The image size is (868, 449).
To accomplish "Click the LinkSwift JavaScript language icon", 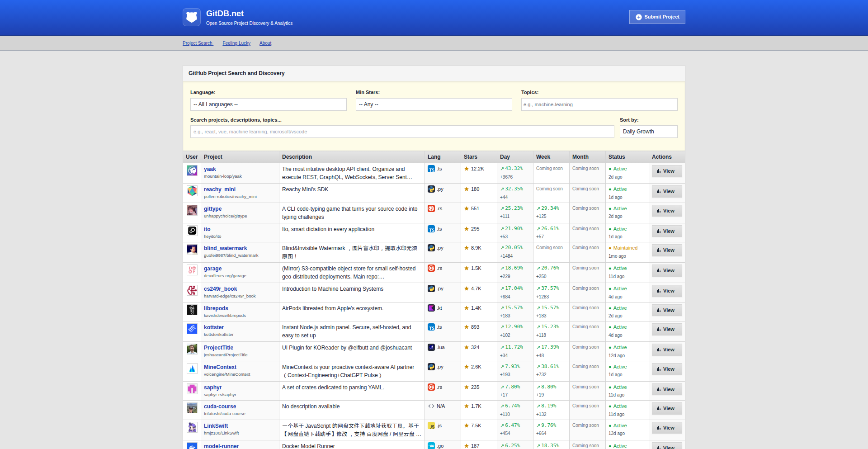I will click(431, 426).
